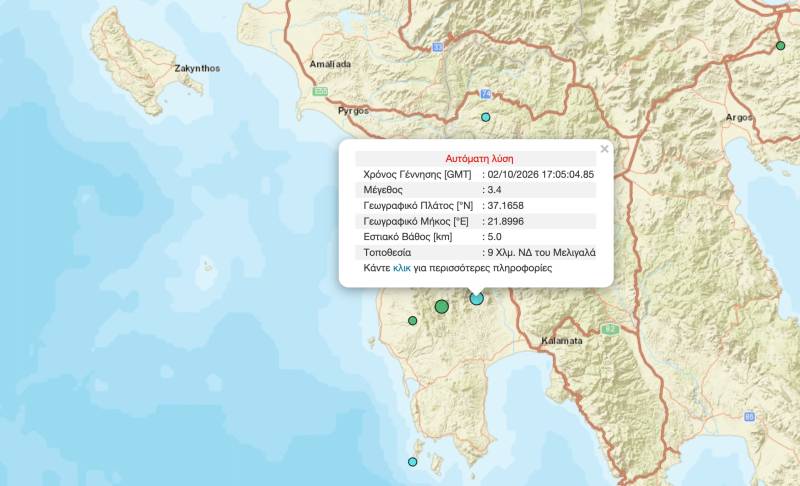Click the 'Χρόνος Γέννησης [GMT]' label
This screenshot has height=486, width=800.
tap(417, 174)
